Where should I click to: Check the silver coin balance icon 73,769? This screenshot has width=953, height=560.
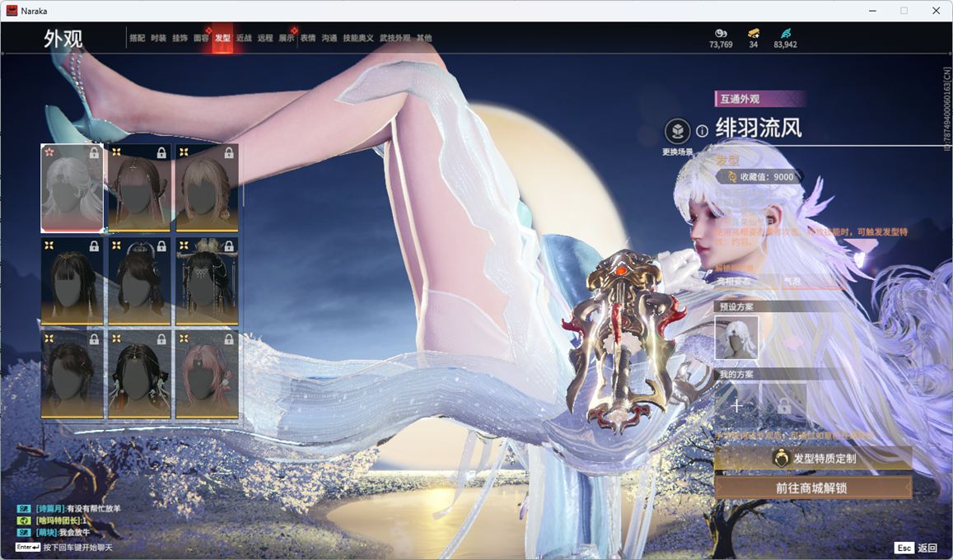(x=721, y=34)
